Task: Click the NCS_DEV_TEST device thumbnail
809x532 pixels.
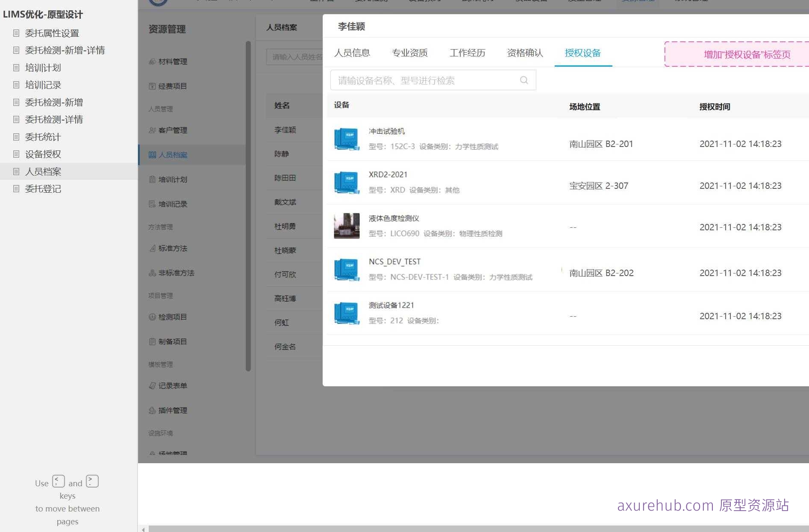Action: pos(347,270)
